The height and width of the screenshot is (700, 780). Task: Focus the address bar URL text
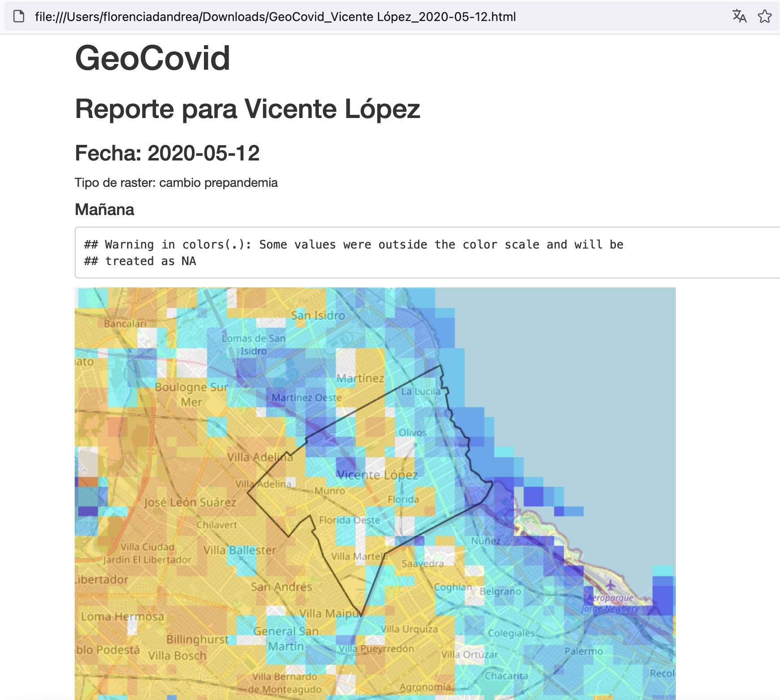pyautogui.click(x=275, y=17)
